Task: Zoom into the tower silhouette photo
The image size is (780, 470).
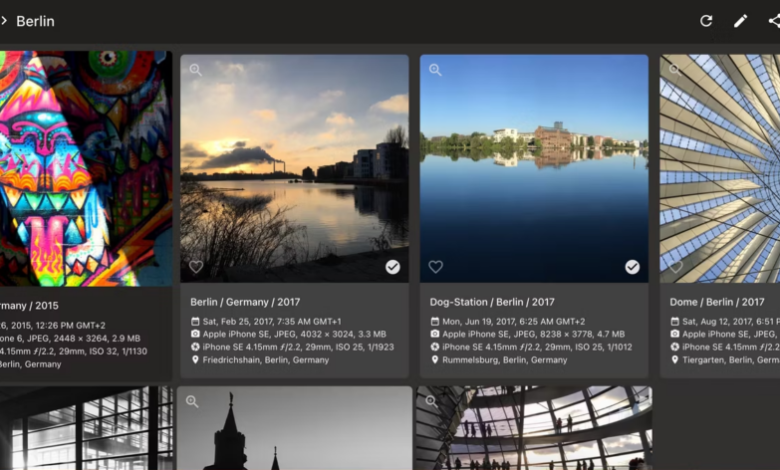Action: [192, 401]
